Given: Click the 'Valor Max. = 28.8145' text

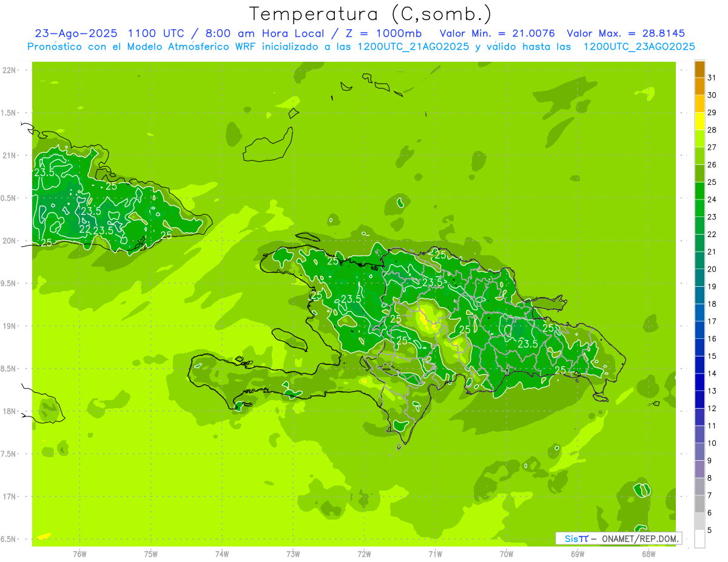Looking at the screenshot, I should coord(626,34).
